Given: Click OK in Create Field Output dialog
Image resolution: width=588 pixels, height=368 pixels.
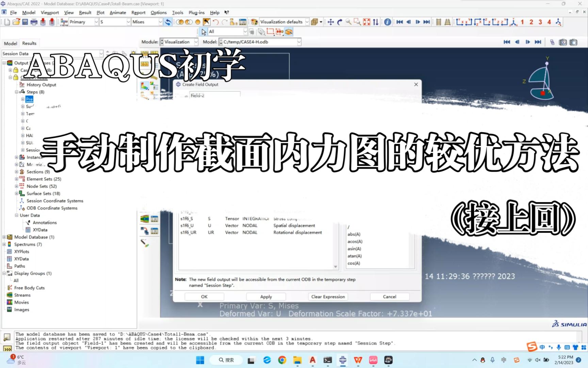Looking at the screenshot, I should [x=204, y=297].
